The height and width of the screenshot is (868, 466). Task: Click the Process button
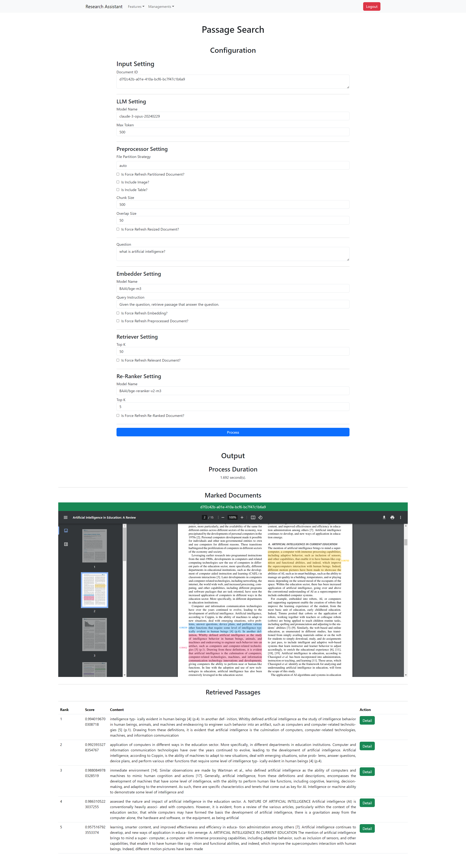click(233, 432)
